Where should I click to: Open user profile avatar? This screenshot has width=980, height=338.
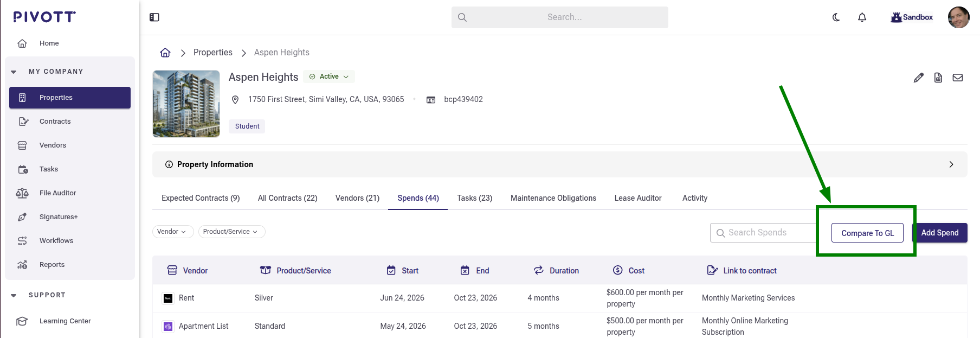958,17
